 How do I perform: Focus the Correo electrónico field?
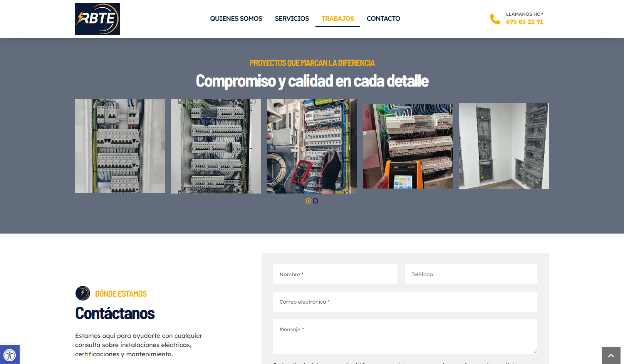405,302
